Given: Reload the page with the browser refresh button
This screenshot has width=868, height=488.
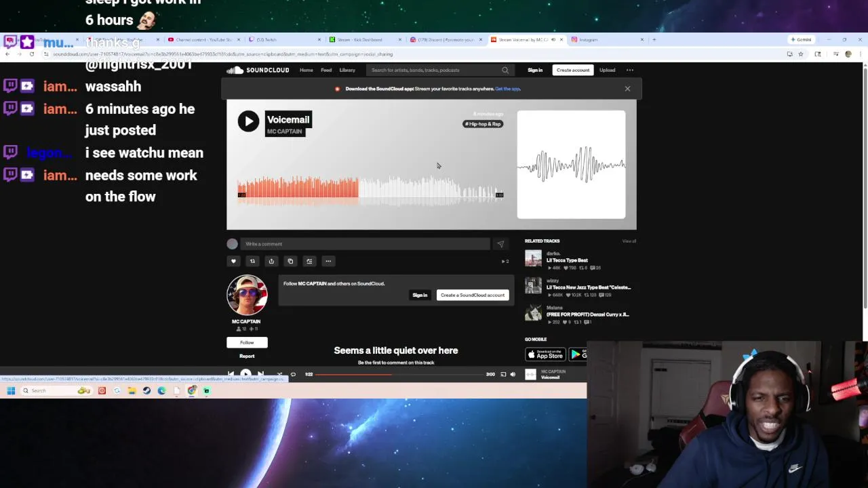Looking at the screenshot, I should pyautogui.click(x=31, y=54).
